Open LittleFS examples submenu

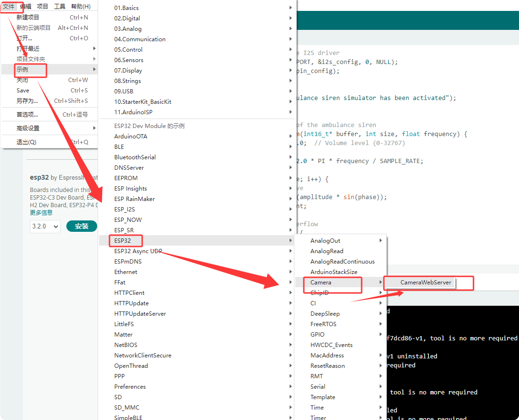pos(198,324)
